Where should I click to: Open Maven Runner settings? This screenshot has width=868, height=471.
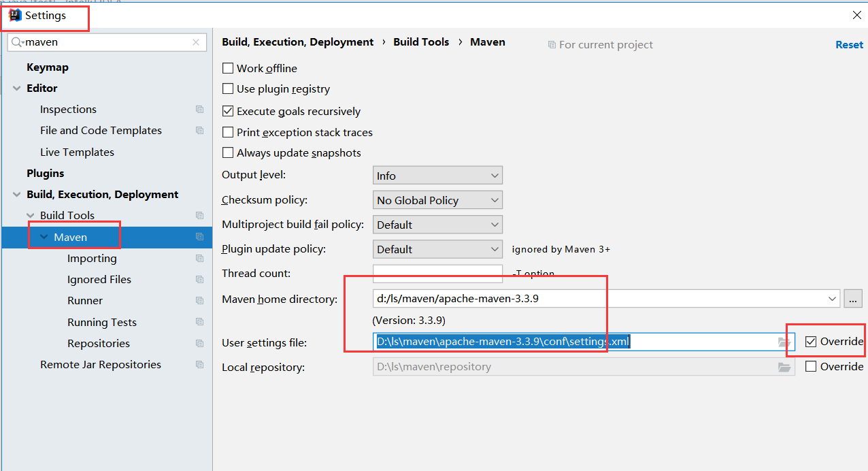click(x=85, y=301)
